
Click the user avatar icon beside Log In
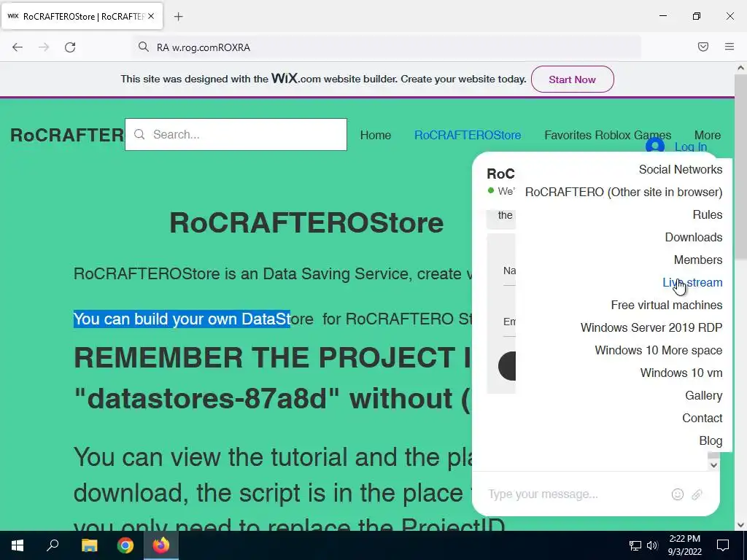point(655,146)
